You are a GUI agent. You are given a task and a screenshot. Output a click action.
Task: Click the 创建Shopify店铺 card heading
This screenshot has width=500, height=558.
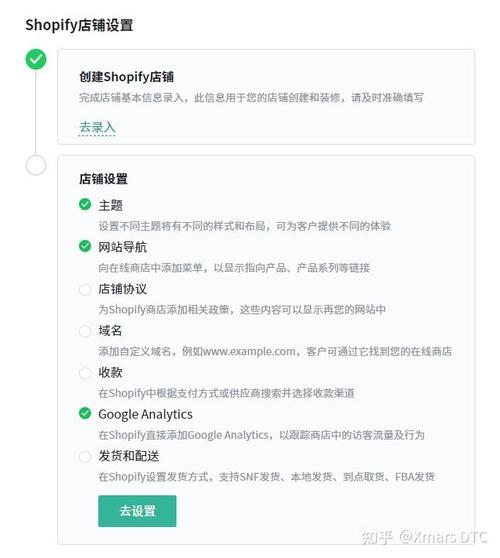pyautogui.click(x=126, y=77)
